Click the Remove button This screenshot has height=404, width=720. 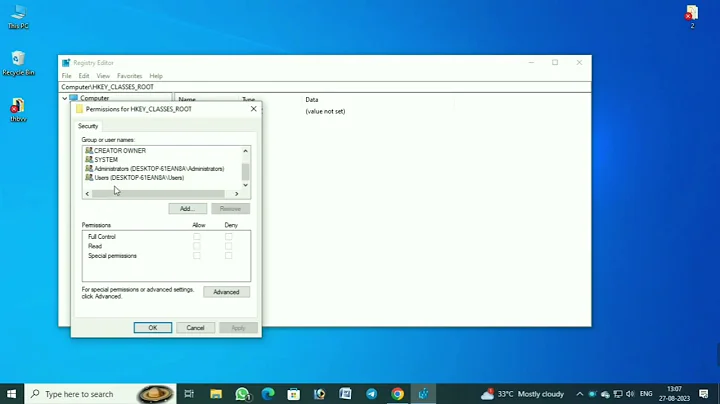[x=231, y=208]
